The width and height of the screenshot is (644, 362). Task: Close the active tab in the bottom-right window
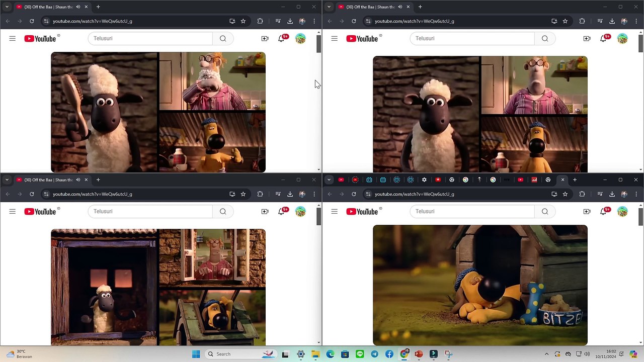tap(562, 180)
